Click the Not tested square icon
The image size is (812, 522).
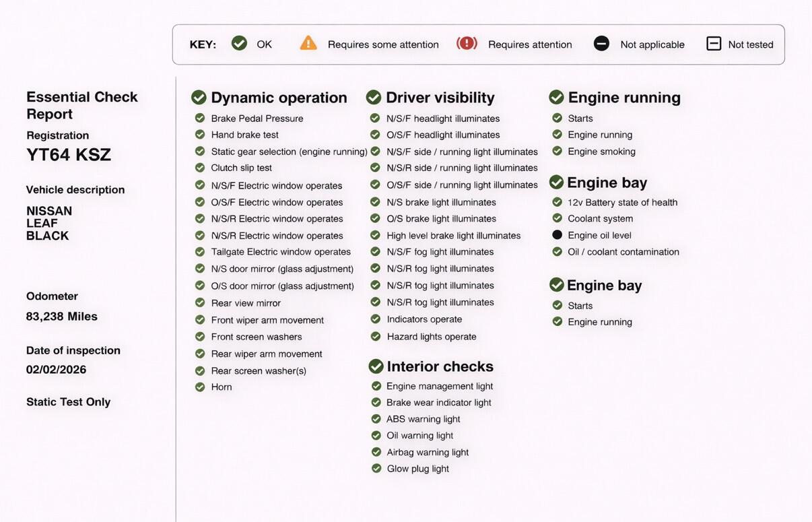pyautogui.click(x=714, y=44)
